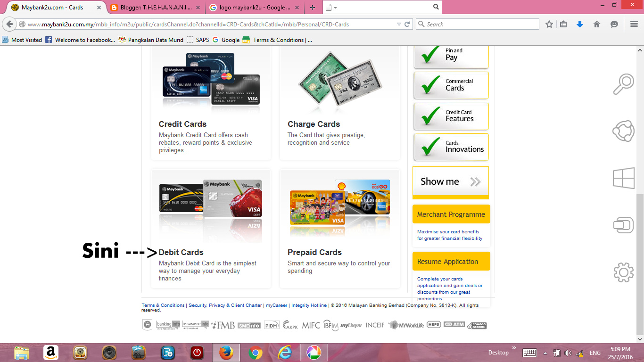Show hidden system tray icons arrow
The width and height of the screenshot is (644, 362).
tap(545, 353)
